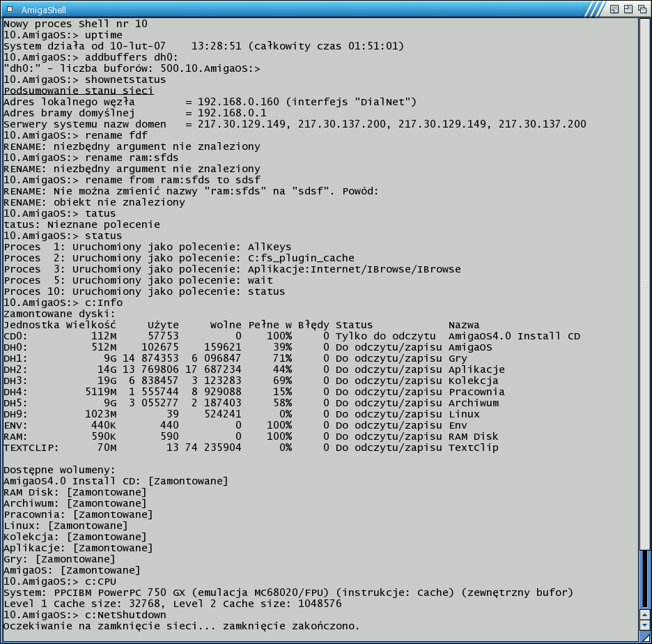Screen dimensions: 652x644
Task: Click the scroll up arrow
Action: pos(644,615)
